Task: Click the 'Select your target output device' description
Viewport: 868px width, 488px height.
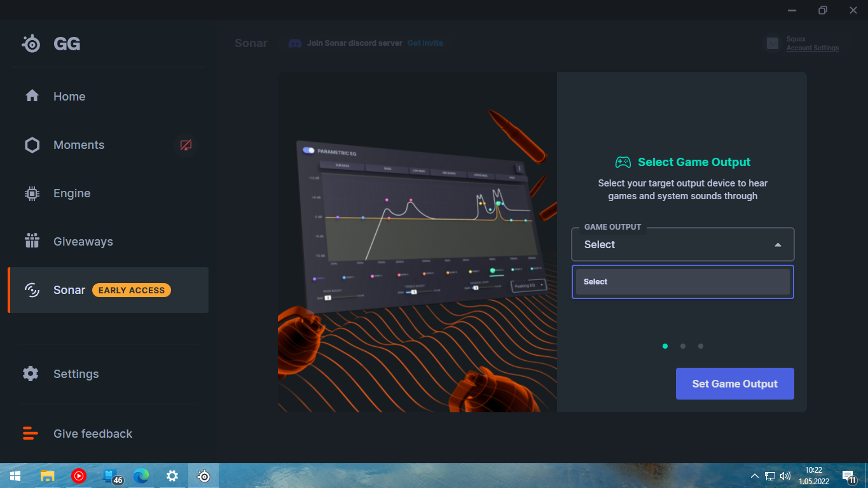Action: 683,190
